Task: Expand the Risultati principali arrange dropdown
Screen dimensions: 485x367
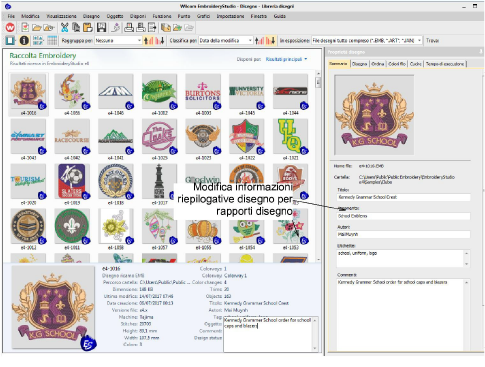Action: click(x=286, y=59)
